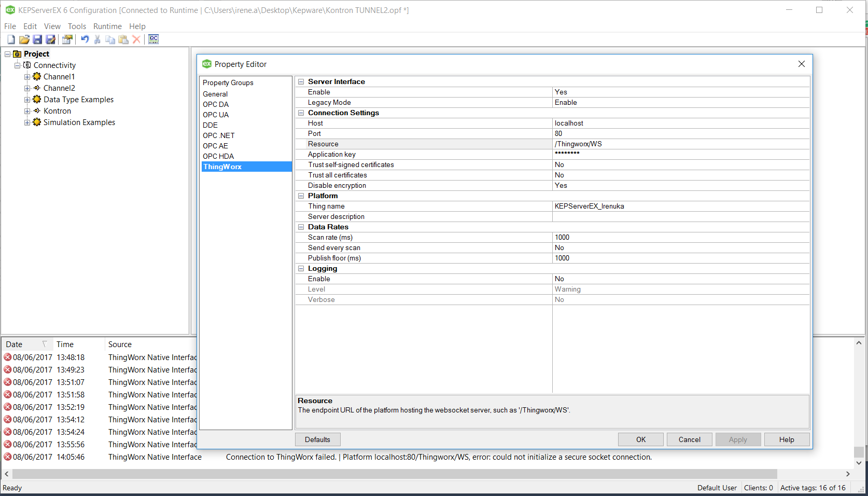868x496 pixels.
Task: Click Cancel in Property Editor
Action: [x=690, y=439]
